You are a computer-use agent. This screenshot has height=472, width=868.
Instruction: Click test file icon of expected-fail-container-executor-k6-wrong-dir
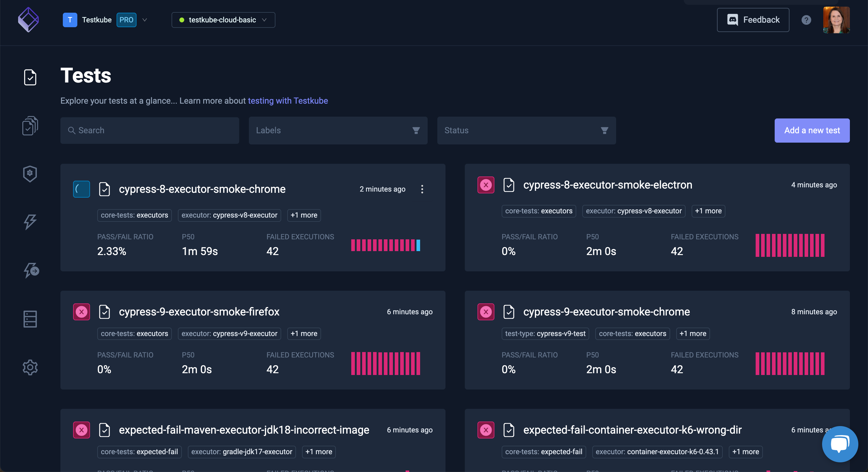509,430
